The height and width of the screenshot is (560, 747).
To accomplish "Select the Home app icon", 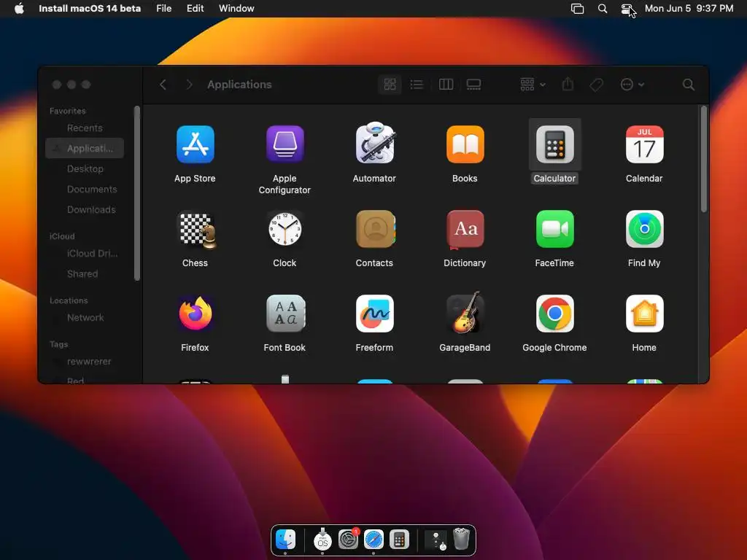I will click(x=644, y=314).
